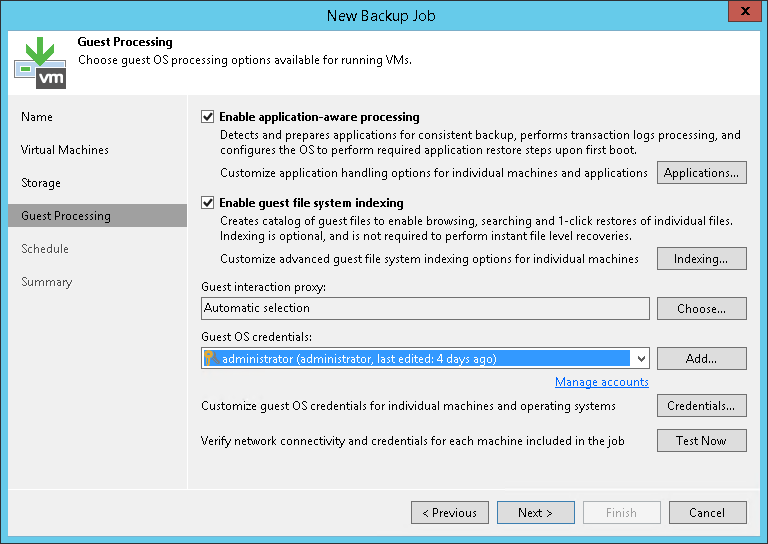Screen dimensions: 768x544
Task: Select the Guest Processing step
Action: click(x=66, y=216)
